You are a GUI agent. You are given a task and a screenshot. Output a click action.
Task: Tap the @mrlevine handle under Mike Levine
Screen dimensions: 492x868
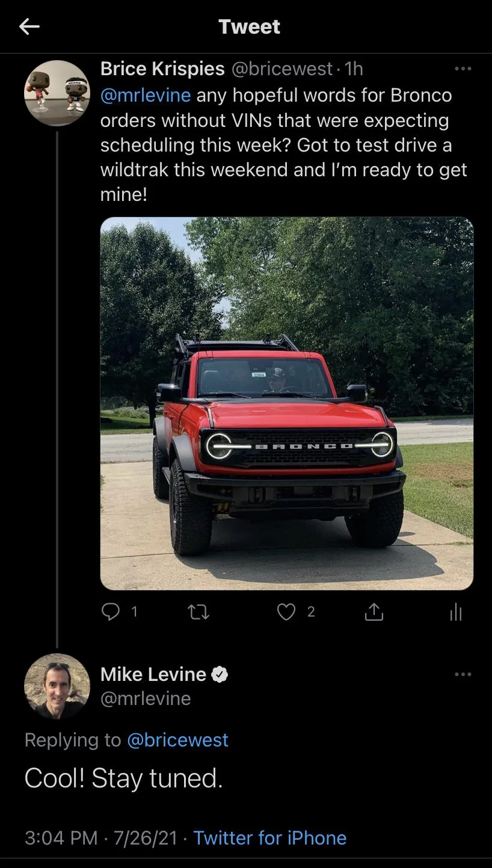[146, 698]
